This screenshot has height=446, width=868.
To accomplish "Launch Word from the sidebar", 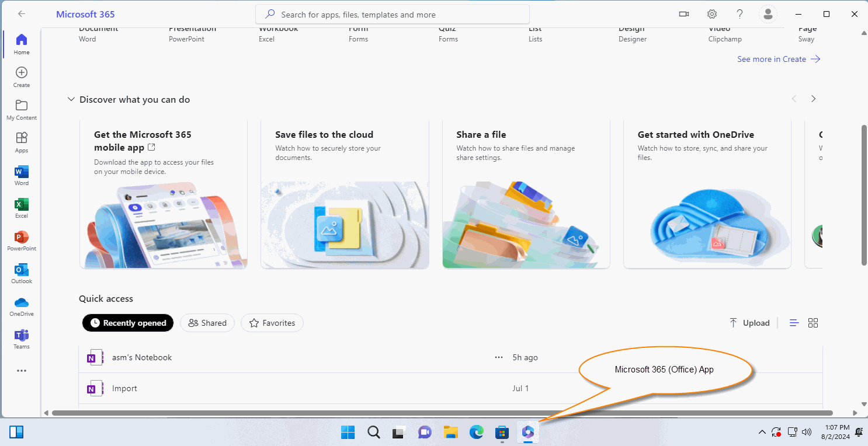I will click(22, 175).
